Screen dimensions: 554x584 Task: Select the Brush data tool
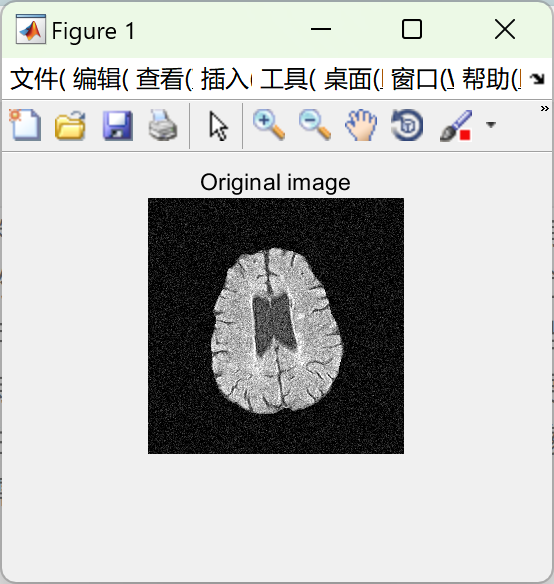(456, 126)
